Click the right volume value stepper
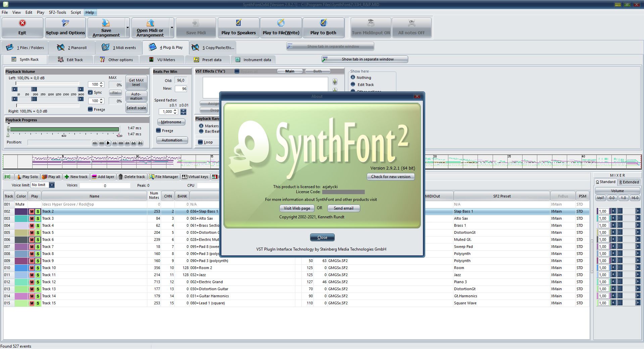The image size is (644, 349). [x=101, y=101]
